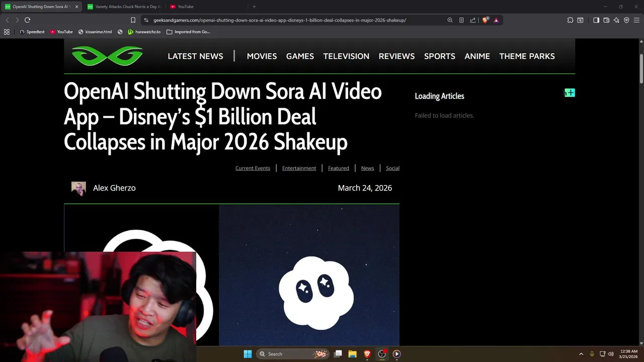Click the taskbar Search box
The width and height of the screenshot is (644, 362).
click(x=292, y=354)
